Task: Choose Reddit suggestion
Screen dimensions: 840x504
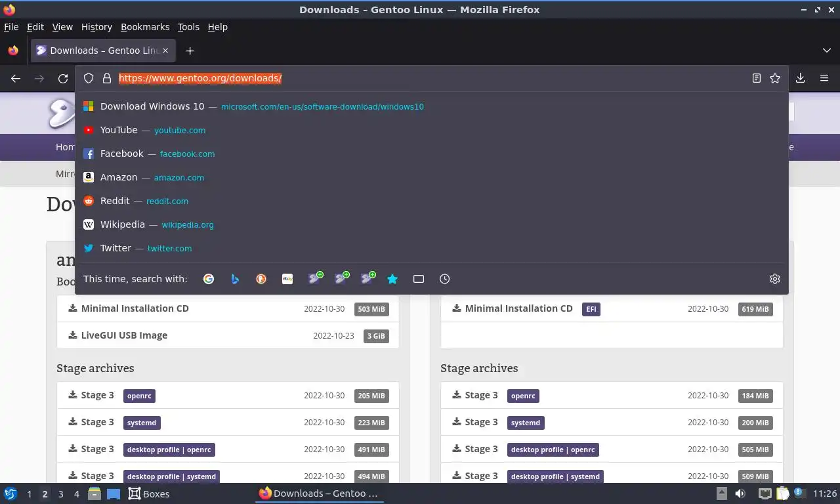Action: coord(432,201)
